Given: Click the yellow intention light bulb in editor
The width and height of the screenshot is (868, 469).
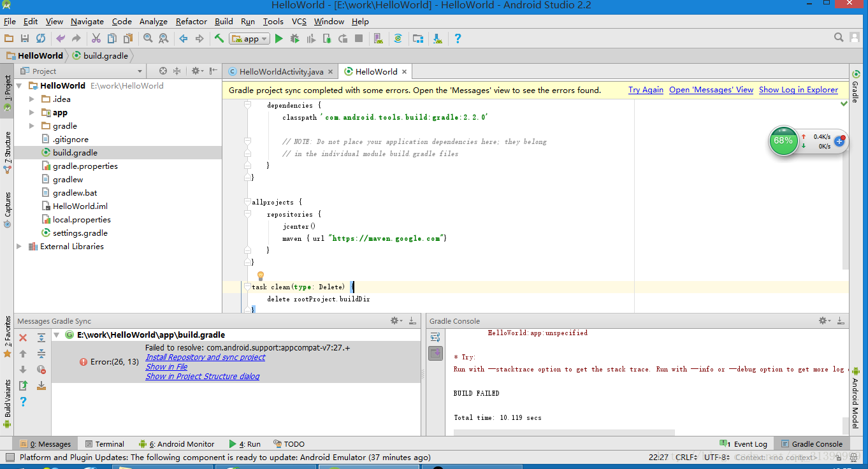Looking at the screenshot, I should click(x=260, y=276).
